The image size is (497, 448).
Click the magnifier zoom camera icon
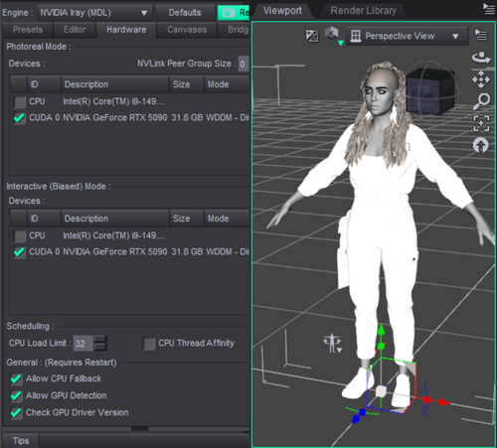tap(481, 101)
